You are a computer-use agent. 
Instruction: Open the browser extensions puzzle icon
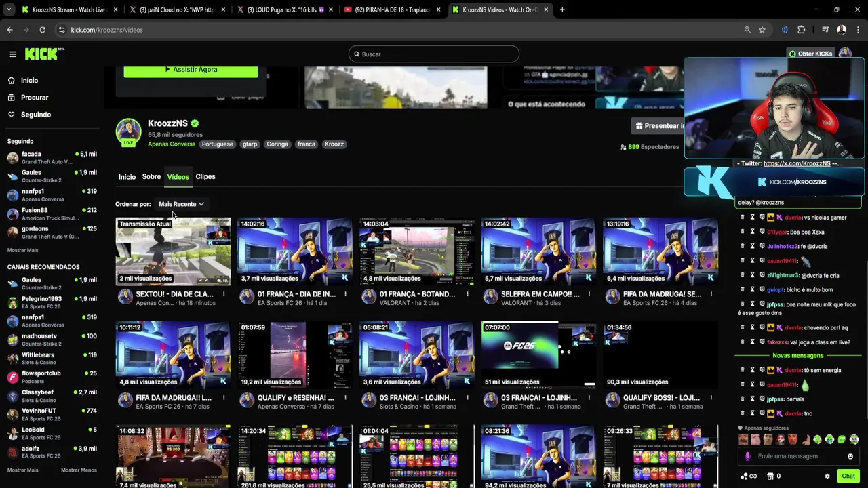coord(801,30)
